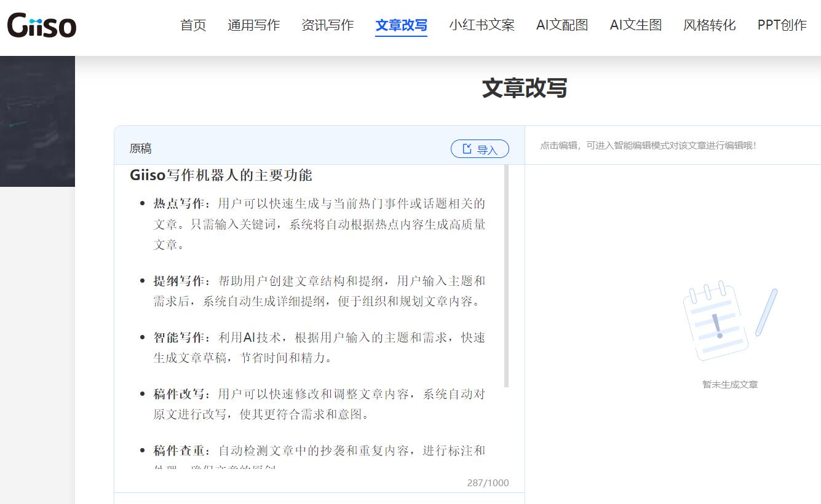Image resolution: width=821 pixels, height=504 pixels.
Task: Click the 提纲写作 bullet text
Action: [319, 291]
